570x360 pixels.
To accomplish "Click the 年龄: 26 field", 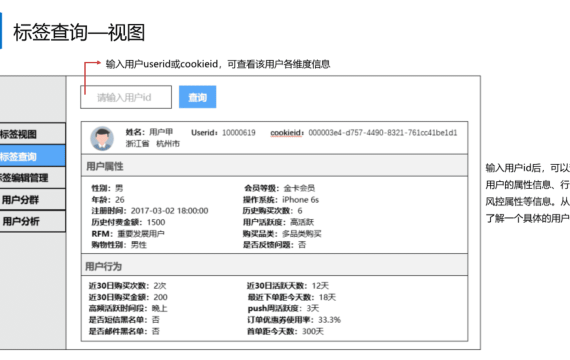I will click(x=108, y=200).
